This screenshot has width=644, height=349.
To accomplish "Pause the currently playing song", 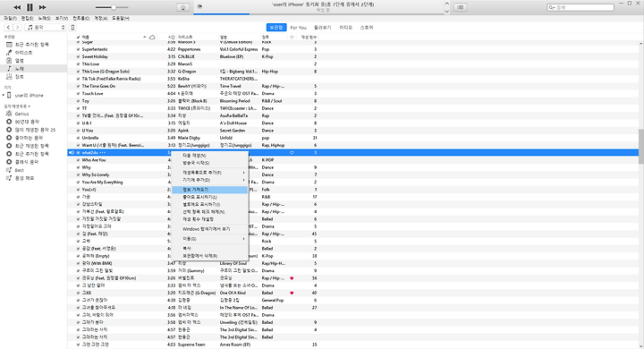I will 30,7.
